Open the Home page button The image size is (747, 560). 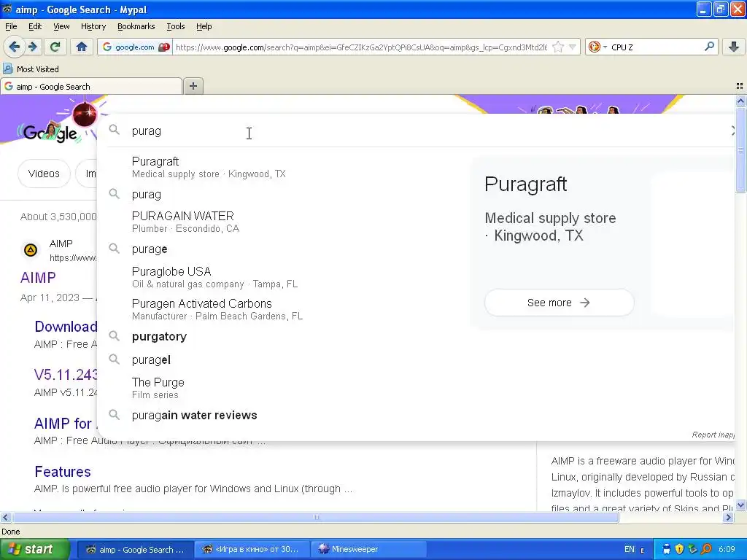pos(82,47)
